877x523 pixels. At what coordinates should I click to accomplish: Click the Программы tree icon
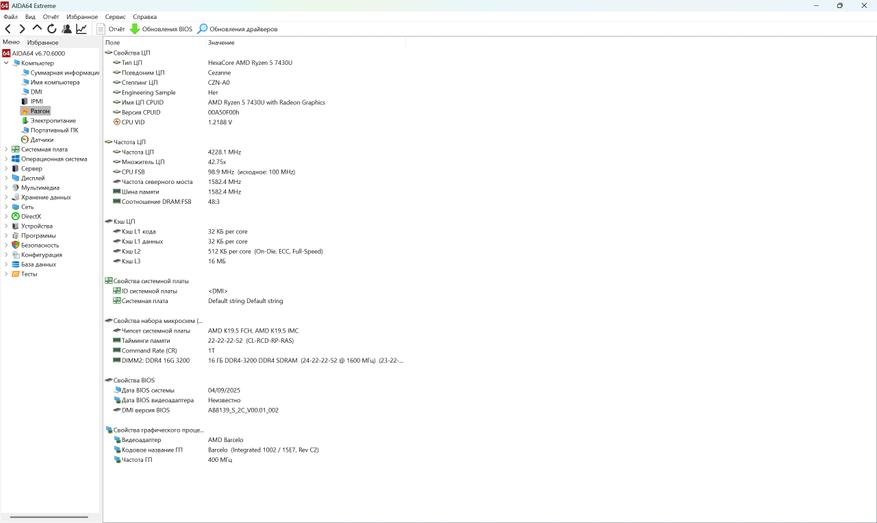[16, 235]
